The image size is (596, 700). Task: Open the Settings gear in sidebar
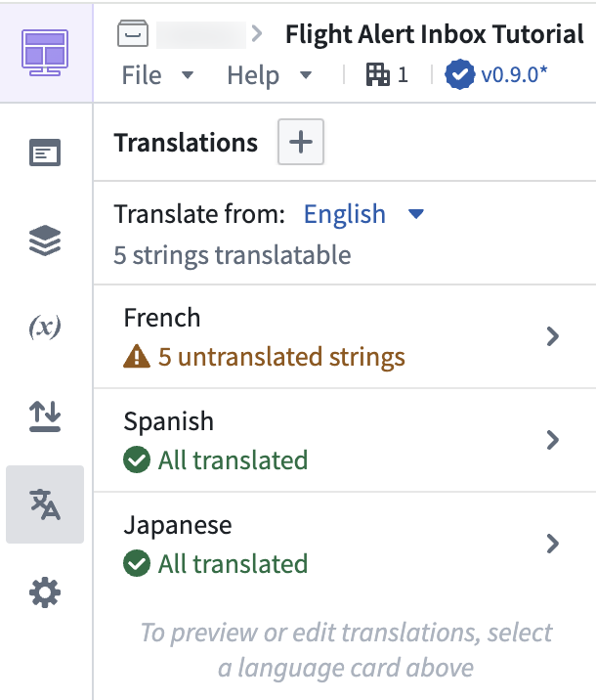45,592
